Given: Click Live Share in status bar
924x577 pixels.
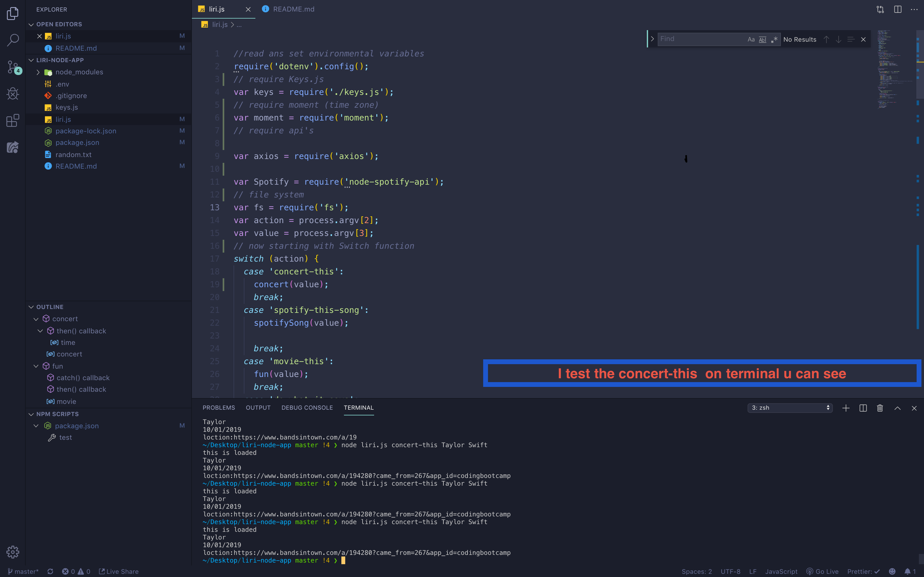Looking at the screenshot, I should (119, 571).
